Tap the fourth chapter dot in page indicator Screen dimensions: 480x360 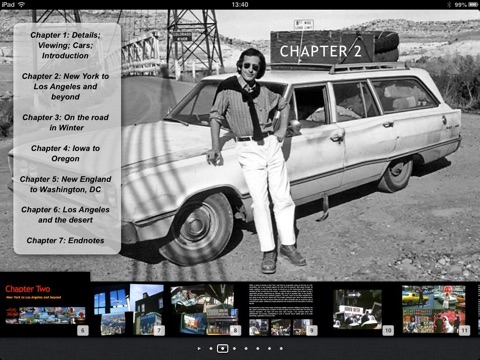tap(246, 348)
